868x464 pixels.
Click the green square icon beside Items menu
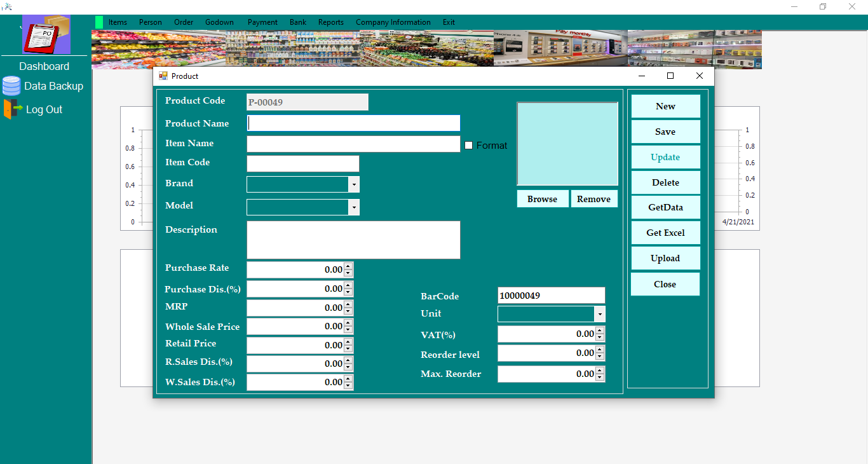pos(99,22)
